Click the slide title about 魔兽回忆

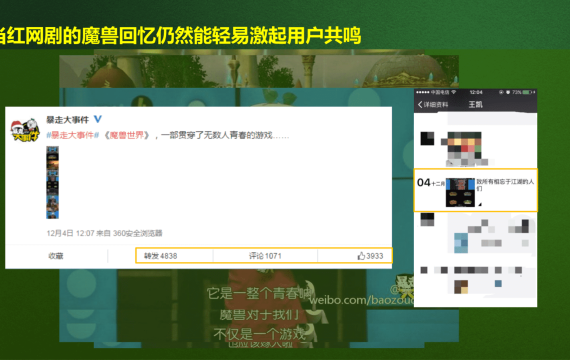tap(180, 36)
